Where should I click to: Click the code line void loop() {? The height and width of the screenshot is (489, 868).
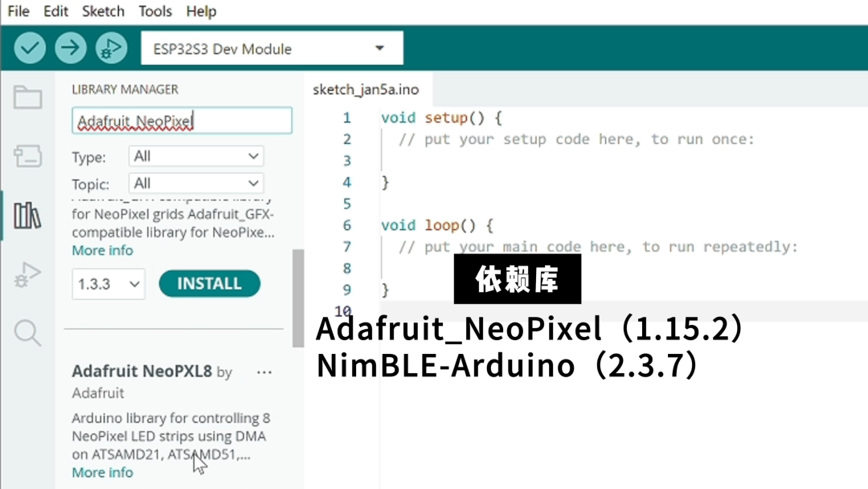(x=436, y=225)
